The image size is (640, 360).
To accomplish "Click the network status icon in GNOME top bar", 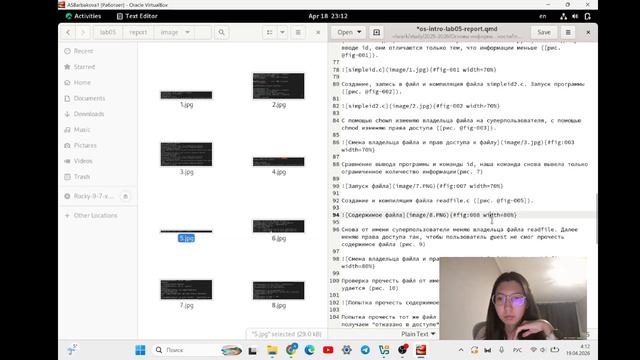I will (x=563, y=16).
